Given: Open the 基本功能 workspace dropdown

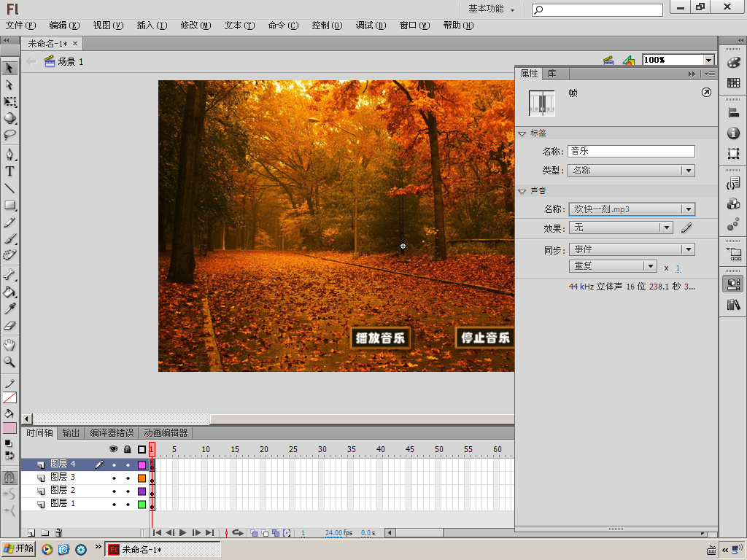Looking at the screenshot, I should [x=491, y=9].
